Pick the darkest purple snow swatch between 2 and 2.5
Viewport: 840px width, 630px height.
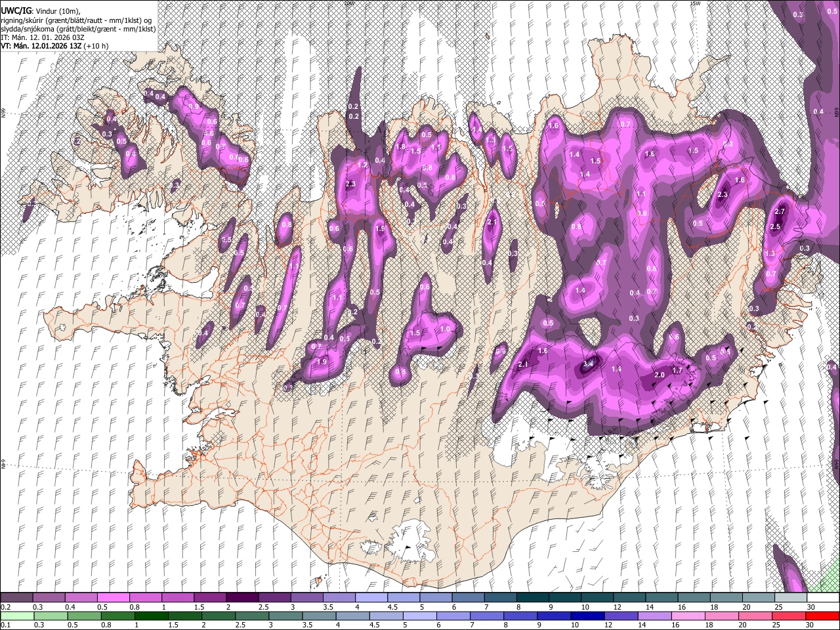click(241, 598)
